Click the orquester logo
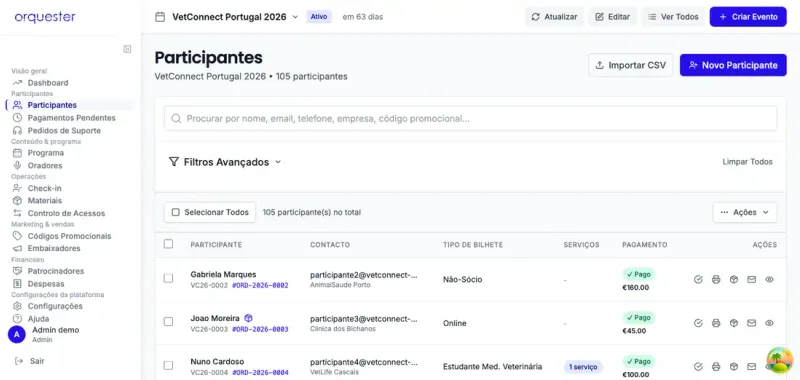The image size is (800, 380). pos(45,17)
